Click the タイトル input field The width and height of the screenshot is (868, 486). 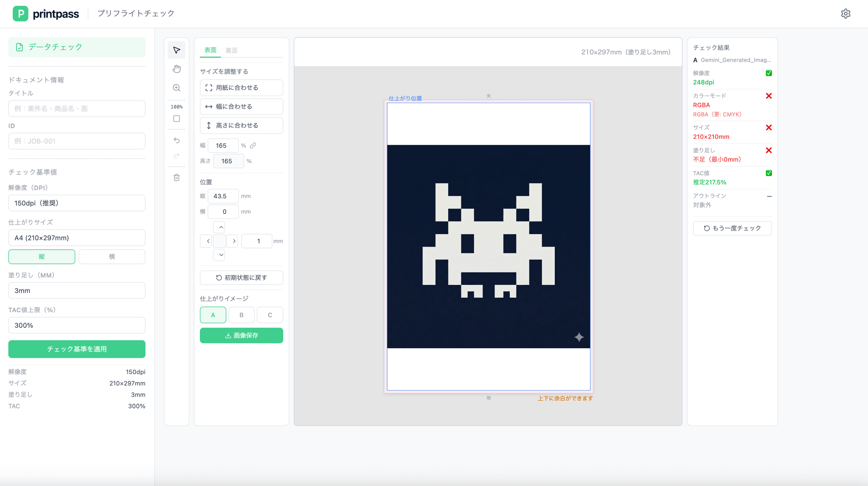click(77, 109)
